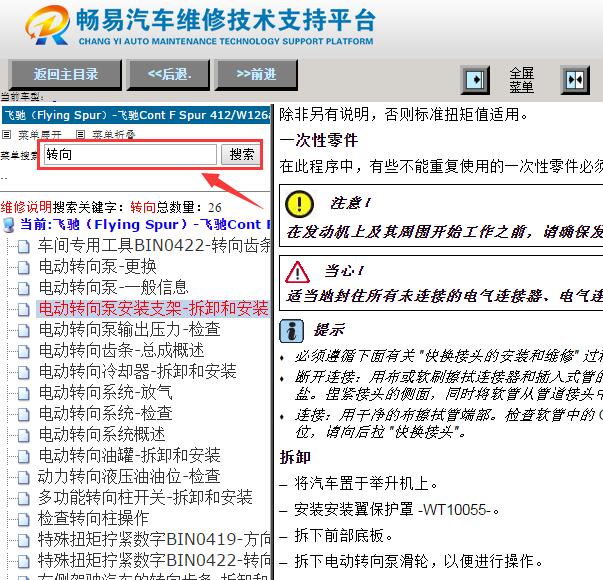Image resolution: width=603 pixels, height=580 pixels.
Task: Click the computer icon of the root tree node
Action: [8, 225]
